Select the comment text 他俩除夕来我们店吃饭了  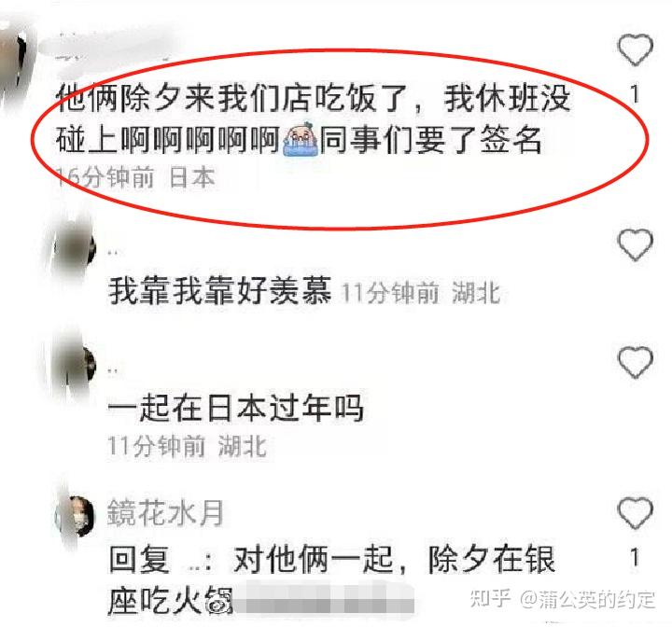point(231,98)
